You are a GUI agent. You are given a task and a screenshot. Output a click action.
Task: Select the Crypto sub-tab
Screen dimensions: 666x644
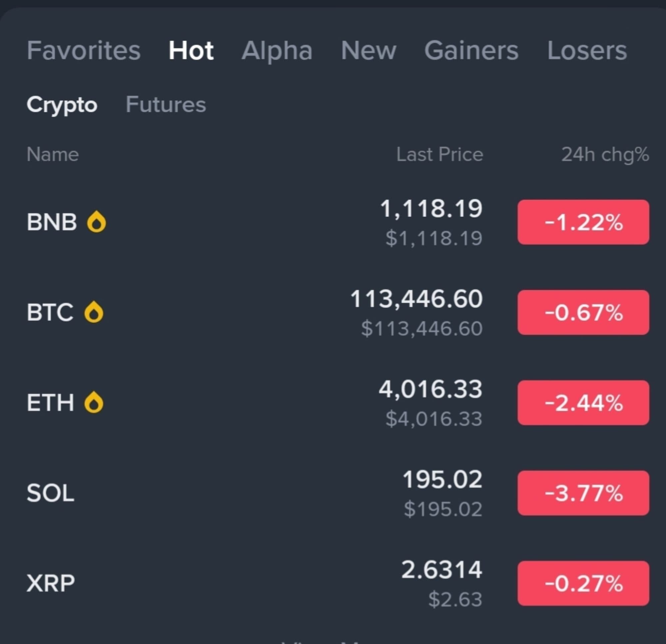click(x=62, y=104)
